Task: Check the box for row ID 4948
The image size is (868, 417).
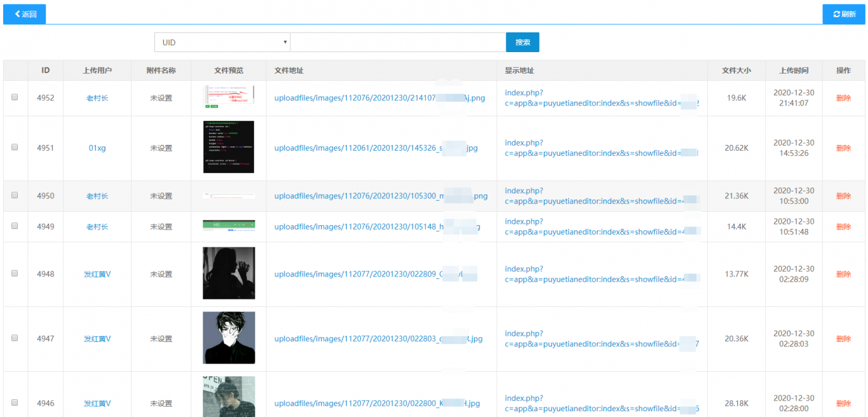Action: click(15, 274)
